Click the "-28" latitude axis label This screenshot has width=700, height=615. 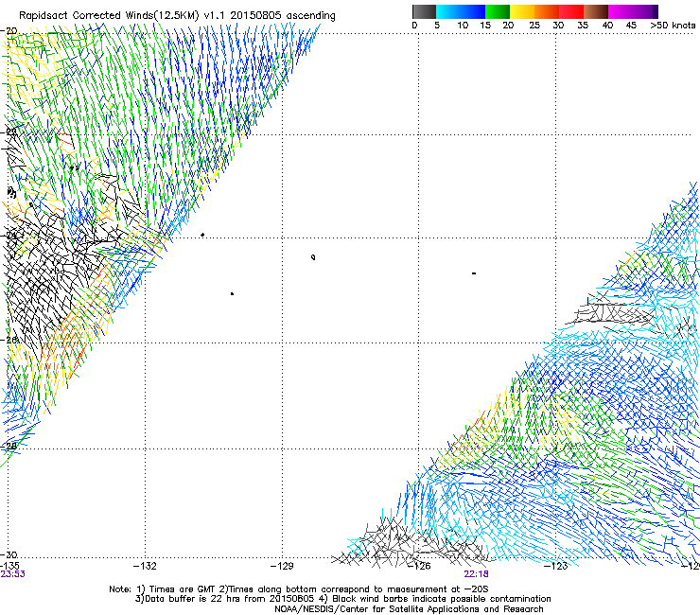coord(9,446)
